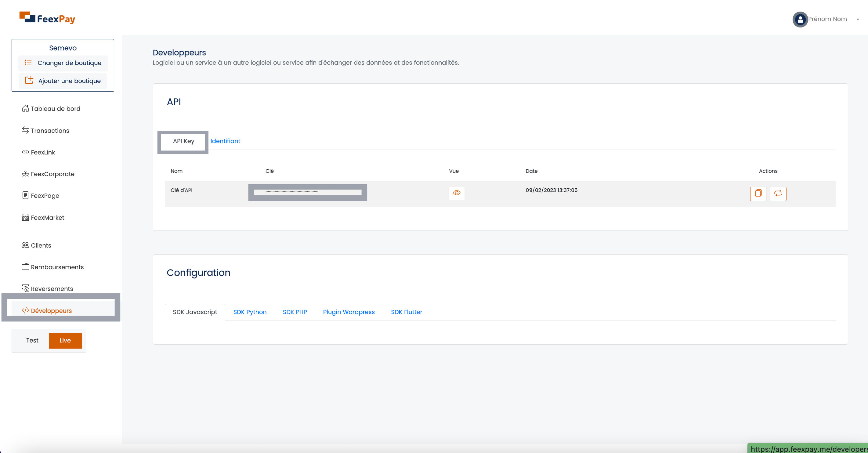
Task: Select the API Key tab
Action: tap(184, 141)
